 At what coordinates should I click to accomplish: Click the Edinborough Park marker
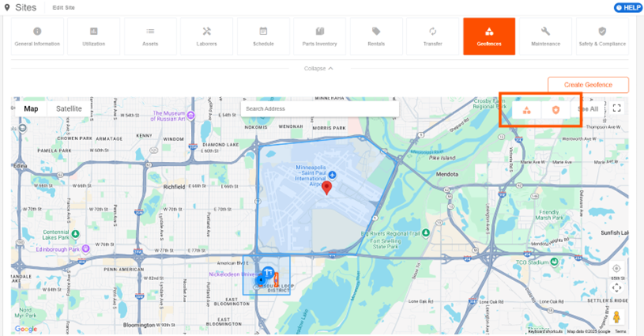click(86, 249)
